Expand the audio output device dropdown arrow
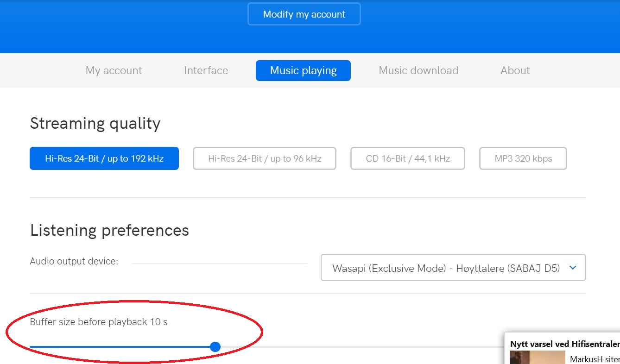The height and width of the screenshot is (364, 620). [573, 268]
